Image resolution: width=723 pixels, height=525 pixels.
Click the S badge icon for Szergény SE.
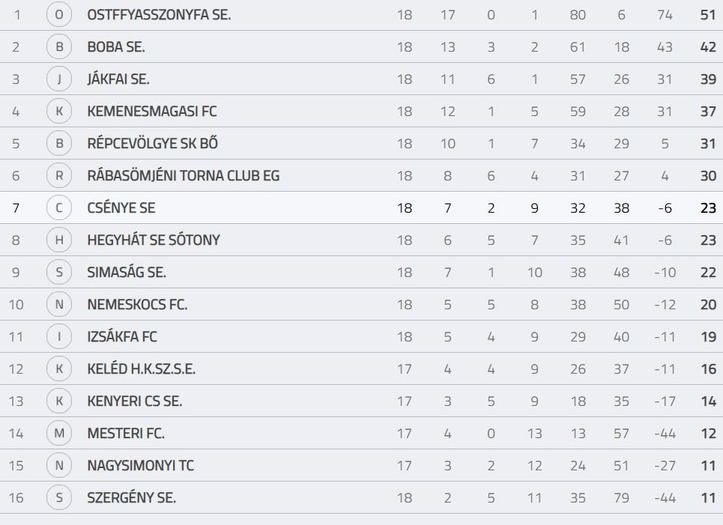pos(59,497)
